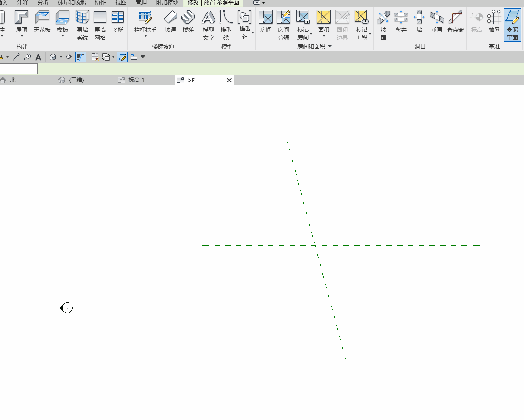Viewport: 524px width, 420px height.
Task: Choose the 幕墙网格 curtain grid tool
Action: pos(100,25)
